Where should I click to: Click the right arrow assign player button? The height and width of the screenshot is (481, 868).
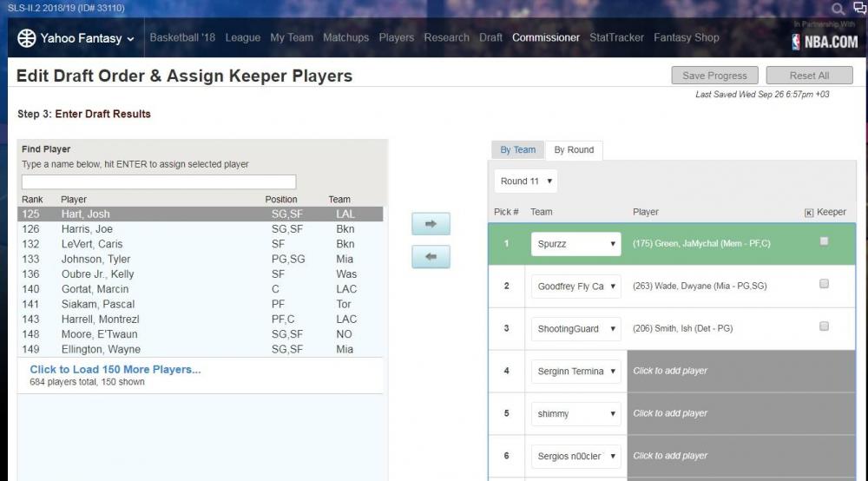pyautogui.click(x=431, y=224)
